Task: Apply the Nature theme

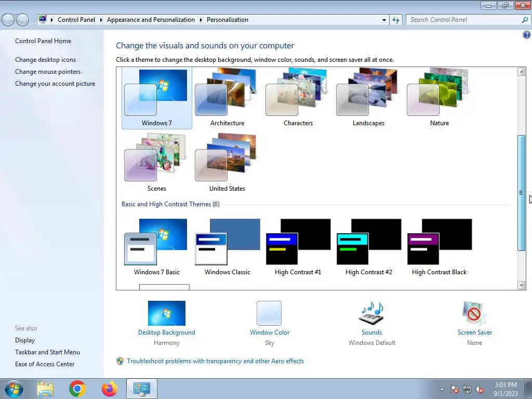Action: tap(440, 98)
